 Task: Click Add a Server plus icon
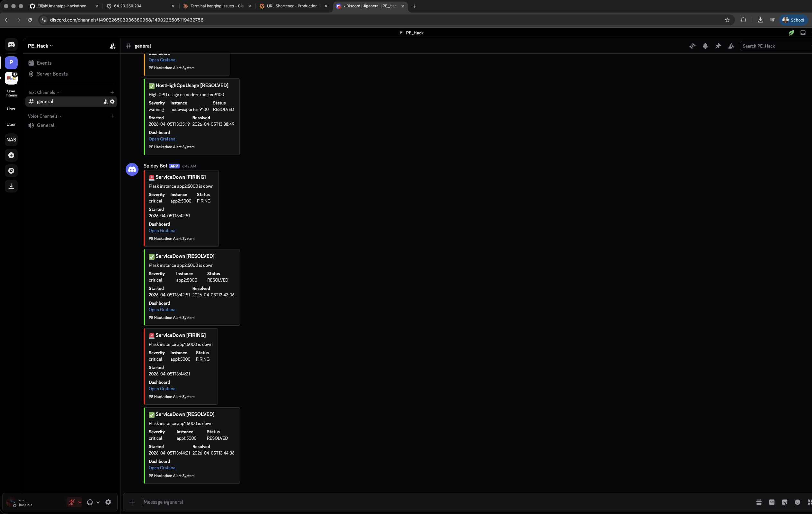[x=11, y=155]
